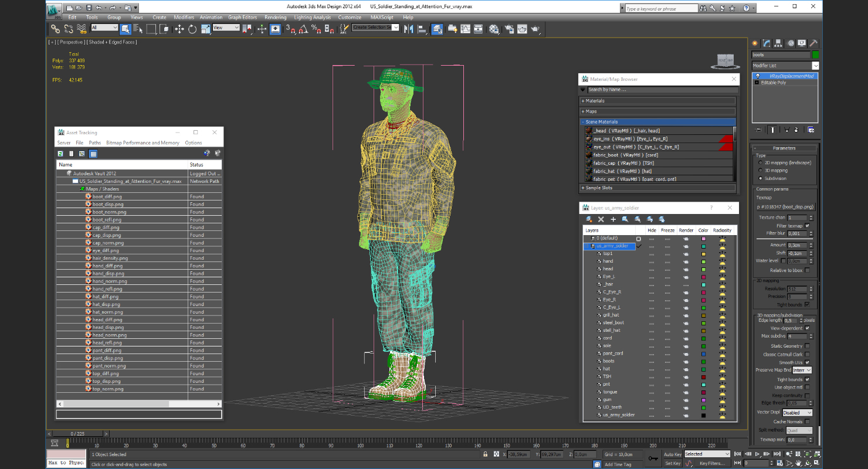Click Delete Layer X icon in the Layer dialog
The height and width of the screenshot is (469, 868).
(x=601, y=219)
